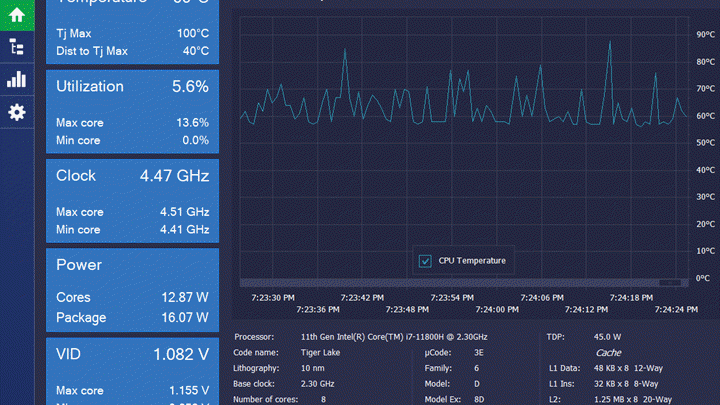Click the CPU Temperature legend label

472,261
